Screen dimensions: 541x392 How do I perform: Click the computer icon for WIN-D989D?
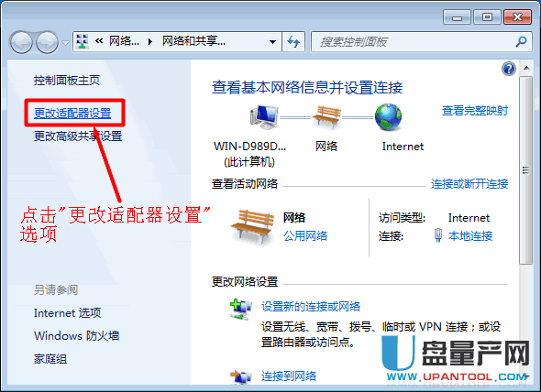264,117
